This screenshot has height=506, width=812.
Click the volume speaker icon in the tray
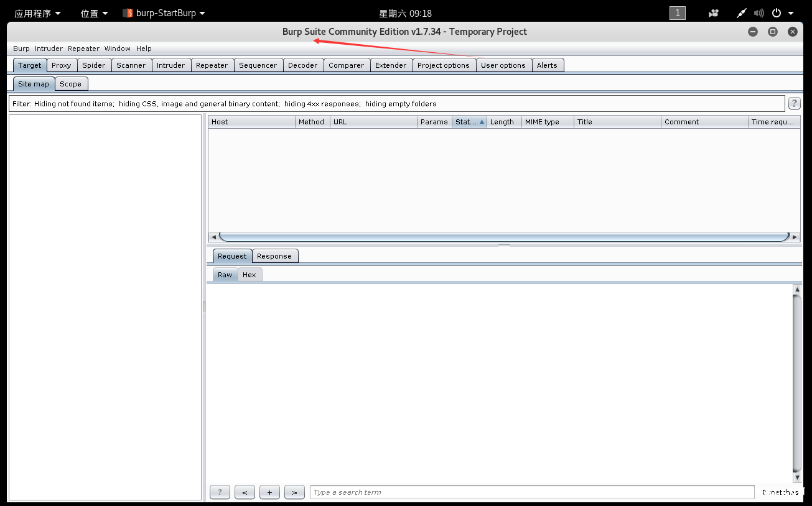pyautogui.click(x=758, y=12)
